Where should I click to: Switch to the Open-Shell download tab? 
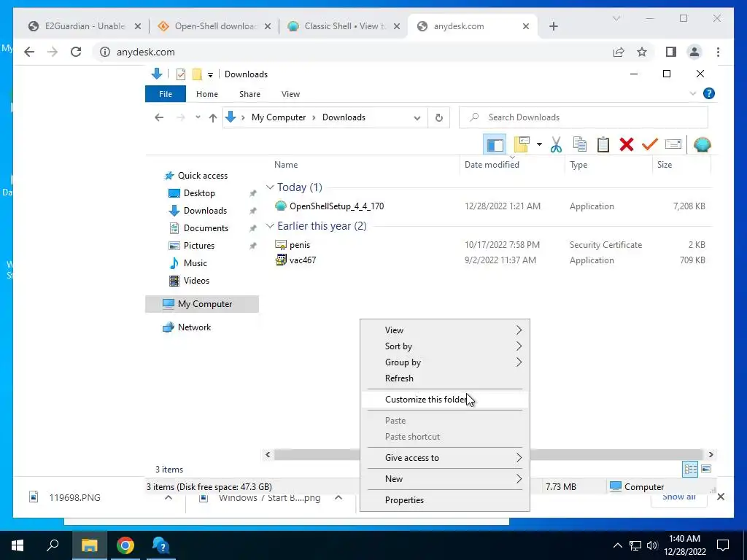[214, 26]
